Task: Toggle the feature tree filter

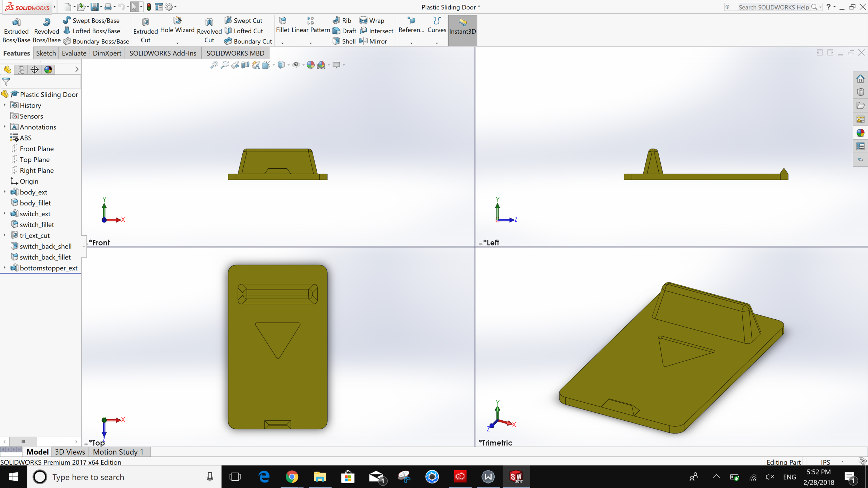Action: pos(6,82)
